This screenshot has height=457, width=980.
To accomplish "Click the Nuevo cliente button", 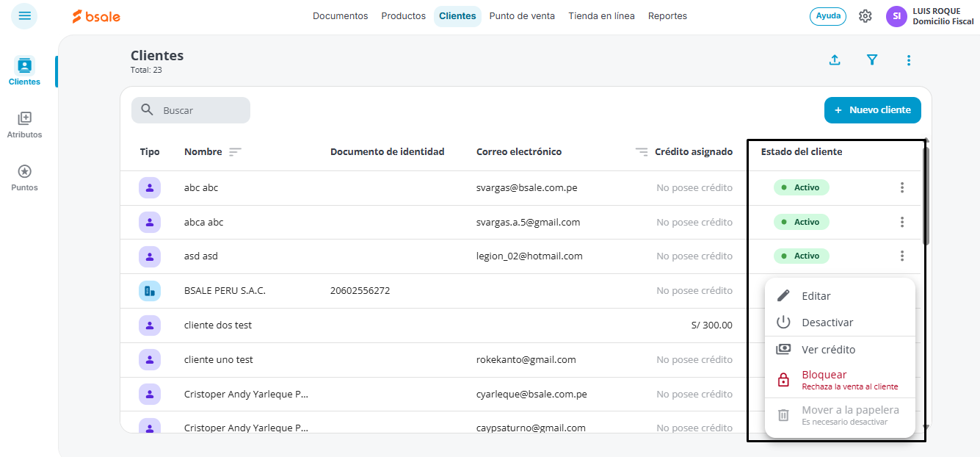I will [x=873, y=110].
